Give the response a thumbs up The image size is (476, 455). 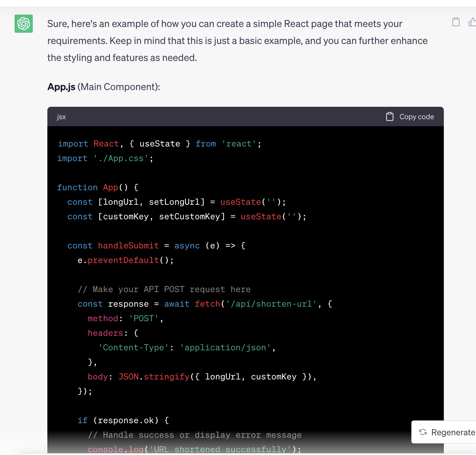click(472, 22)
